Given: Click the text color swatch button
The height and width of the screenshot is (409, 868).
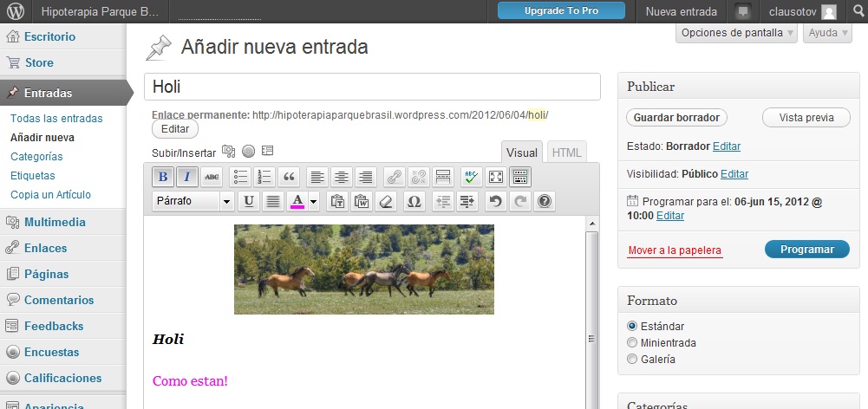Looking at the screenshot, I should point(297,201).
